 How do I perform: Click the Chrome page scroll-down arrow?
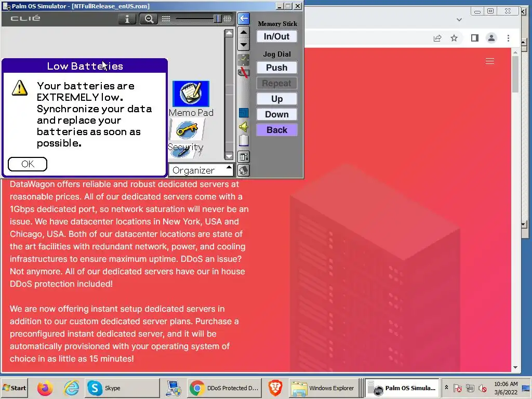coord(515,367)
